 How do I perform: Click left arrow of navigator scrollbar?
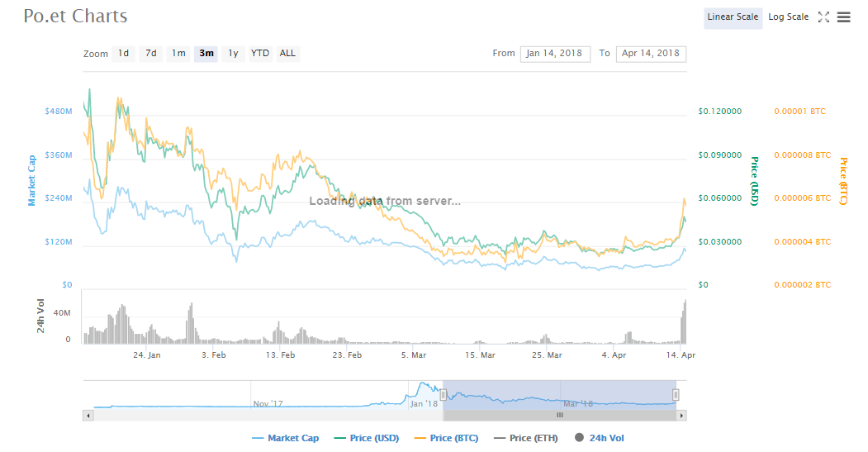pyautogui.click(x=88, y=416)
